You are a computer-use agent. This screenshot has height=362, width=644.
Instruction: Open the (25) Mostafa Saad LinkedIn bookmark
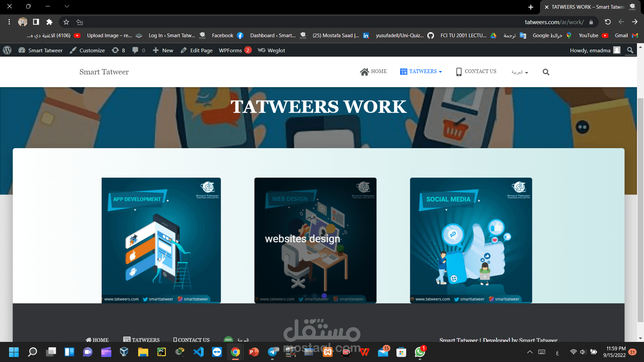tap(341, 36)
